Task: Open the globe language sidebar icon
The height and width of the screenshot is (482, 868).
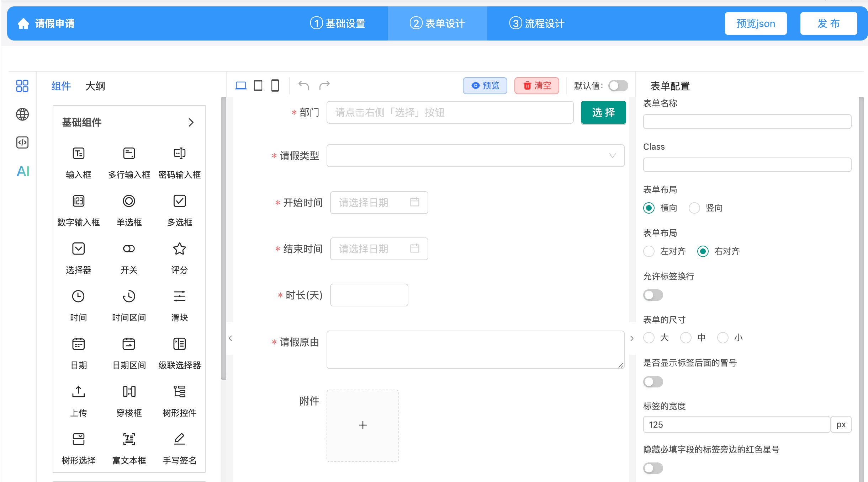Action: pos(22,114)
